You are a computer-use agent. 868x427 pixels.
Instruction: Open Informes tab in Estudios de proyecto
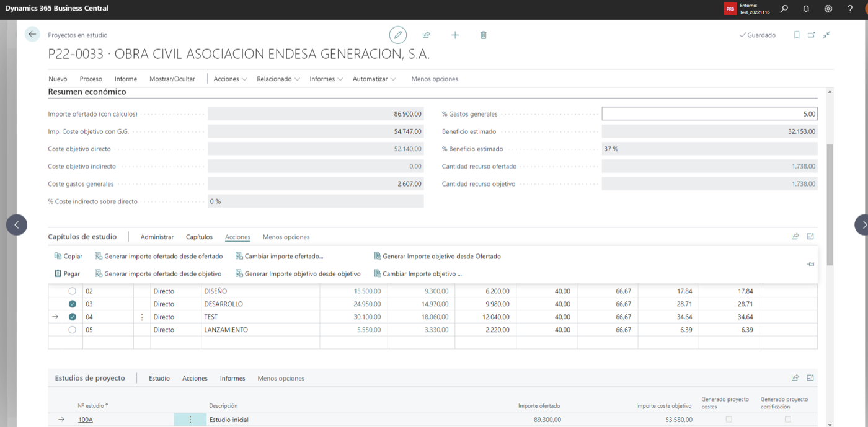(232, 378)
